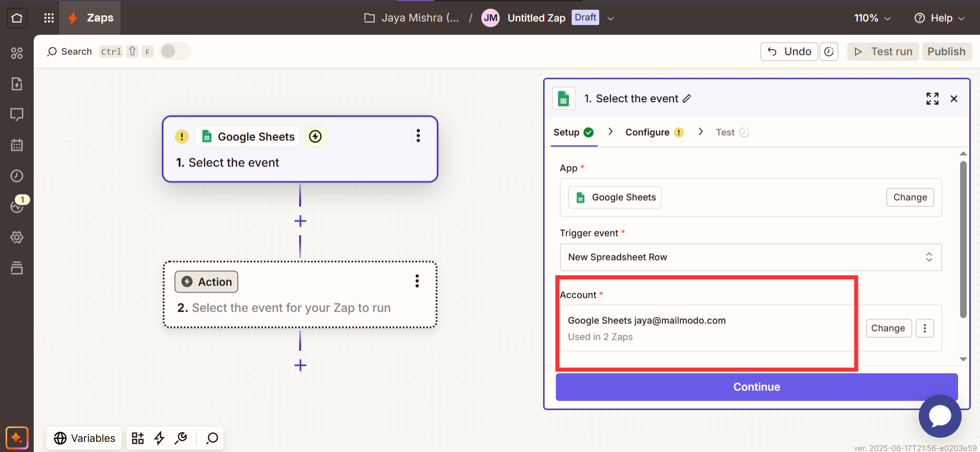Toggle the switch next to Search
This screenshot has height=452, width=980.
[175, 51]
